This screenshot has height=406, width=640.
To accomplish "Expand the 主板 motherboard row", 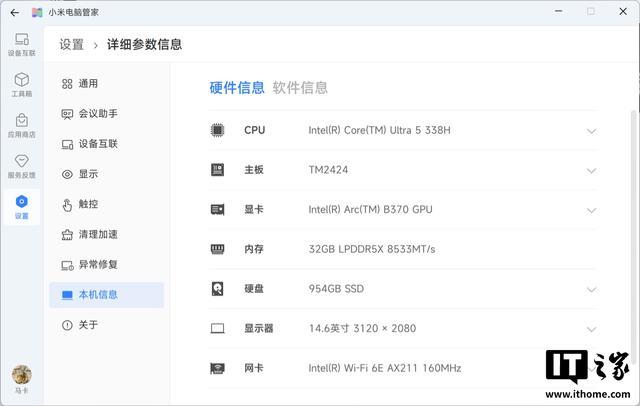I will point(591,170).
